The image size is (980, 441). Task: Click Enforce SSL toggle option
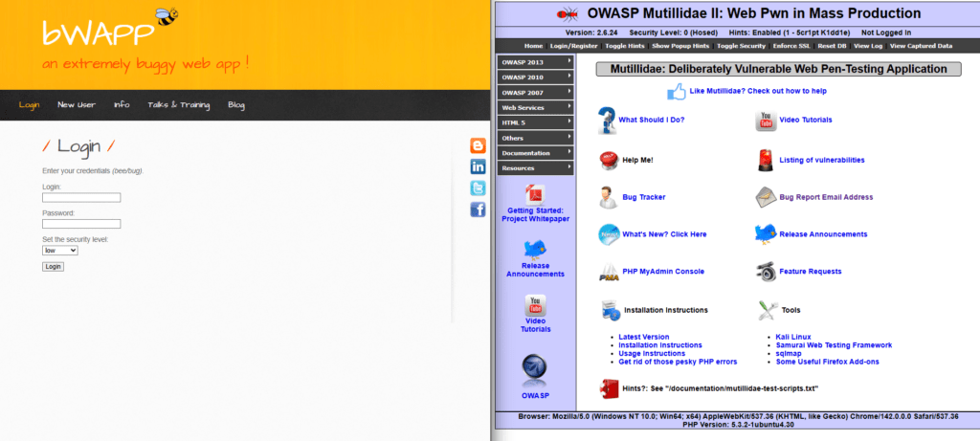797,46
